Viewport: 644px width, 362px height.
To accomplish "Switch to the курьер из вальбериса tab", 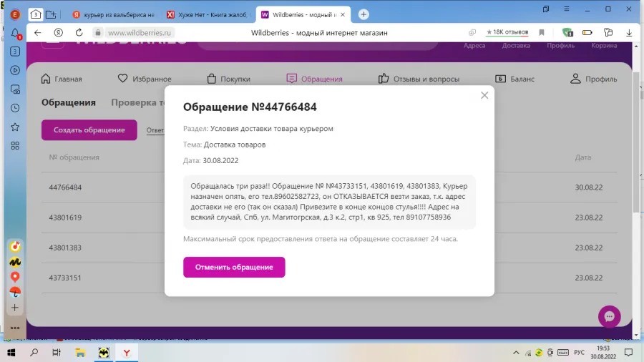I will [x=114, y=14].
